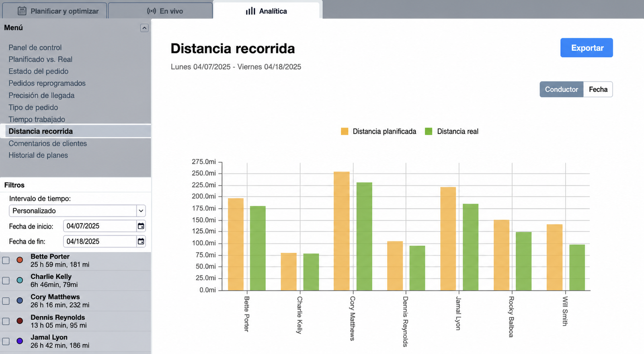Image resolution: width=644 pixels, height=354 pixels.
Task: Open Planificado vs. Real report
Action: [41, 60]
